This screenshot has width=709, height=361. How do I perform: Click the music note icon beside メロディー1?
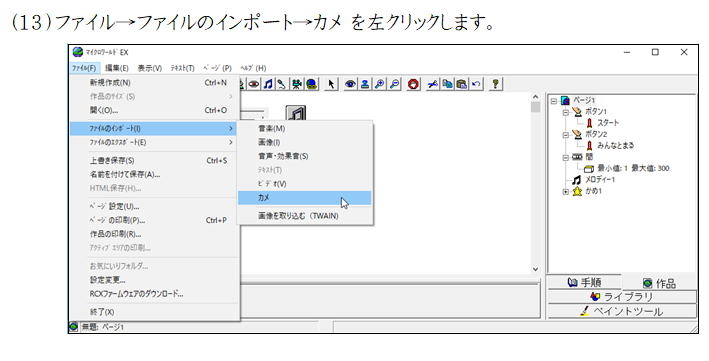(577, 180)
